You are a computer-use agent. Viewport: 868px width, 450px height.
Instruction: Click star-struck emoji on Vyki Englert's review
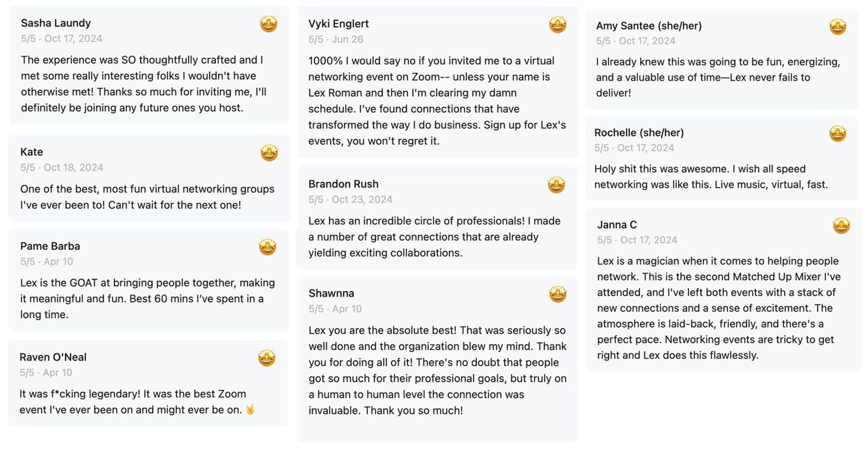coord(558,24)
